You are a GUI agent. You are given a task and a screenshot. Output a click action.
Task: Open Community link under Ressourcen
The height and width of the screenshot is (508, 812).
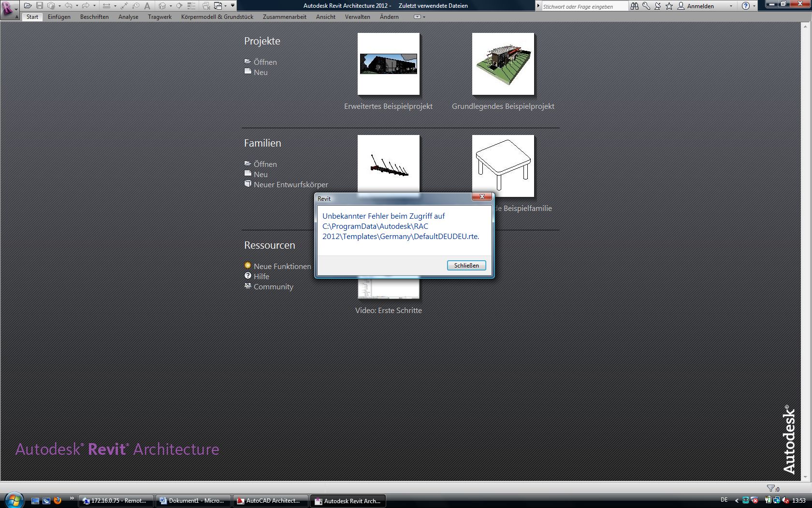pyautogui.click(x=273, y=286)
